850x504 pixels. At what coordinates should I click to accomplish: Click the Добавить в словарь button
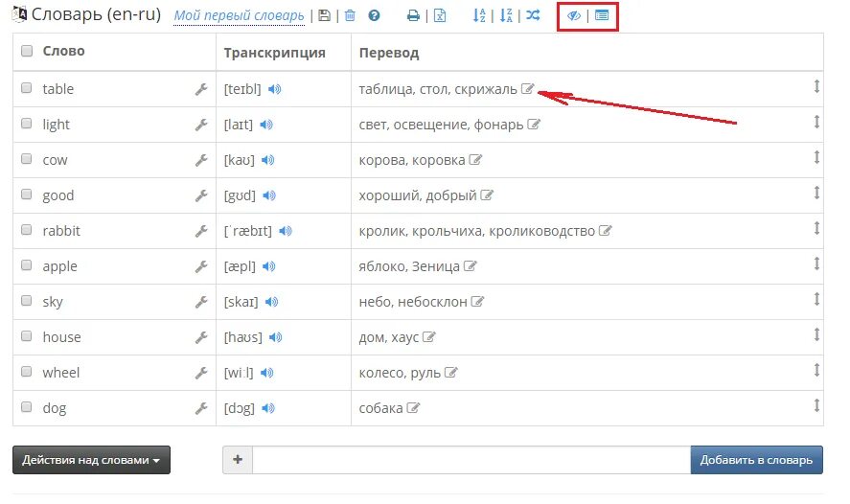(x=757, y=460)
